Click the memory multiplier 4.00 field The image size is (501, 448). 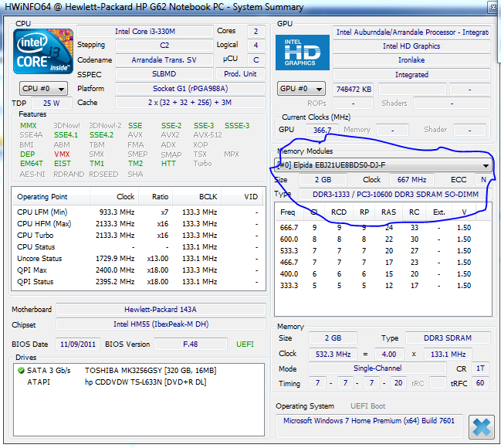click(x=389, y=354)
